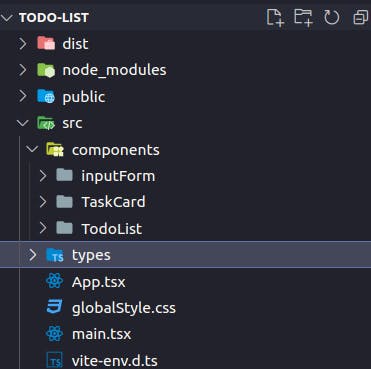Click the blue public folder icon
371x369 pixels.
point(46,96)
